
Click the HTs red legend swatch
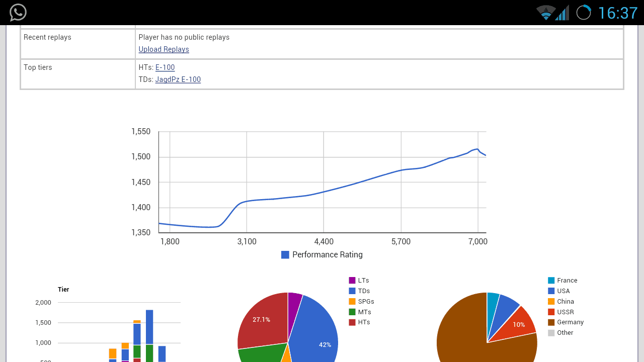click(x=352, y=322)
